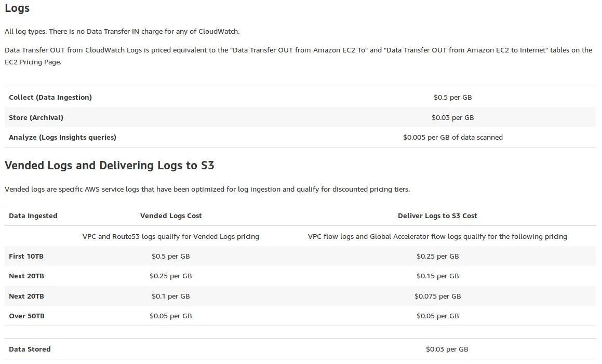Click the $0.15 per GB S3 delivery price
The image size is (602, 364).
(437, 276)
